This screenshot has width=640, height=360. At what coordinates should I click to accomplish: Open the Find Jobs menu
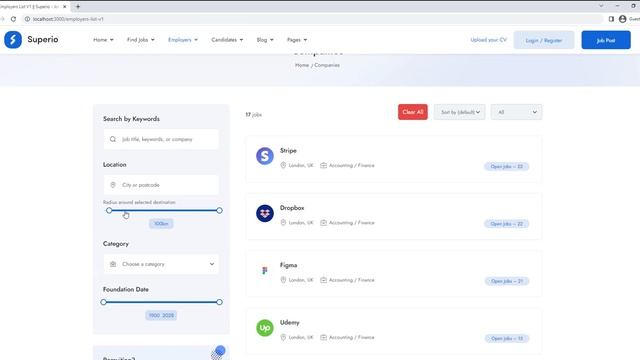tap(141, 40)
